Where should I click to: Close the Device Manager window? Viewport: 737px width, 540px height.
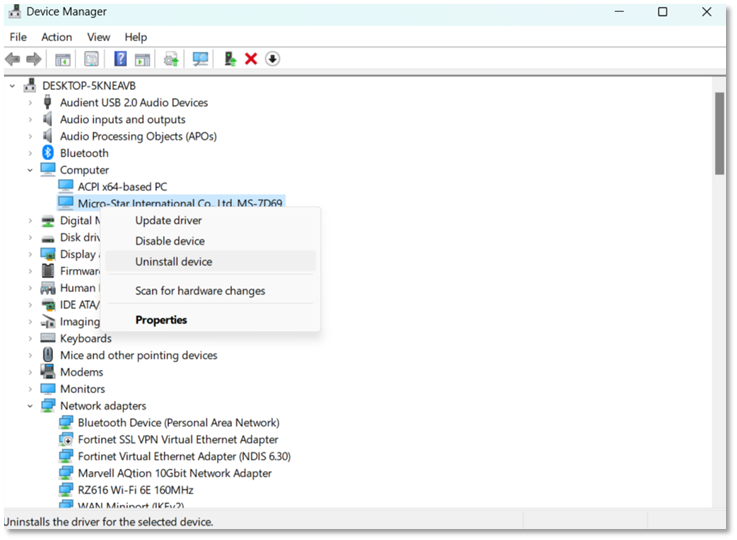pyautogui.click(x=706, y=11)
